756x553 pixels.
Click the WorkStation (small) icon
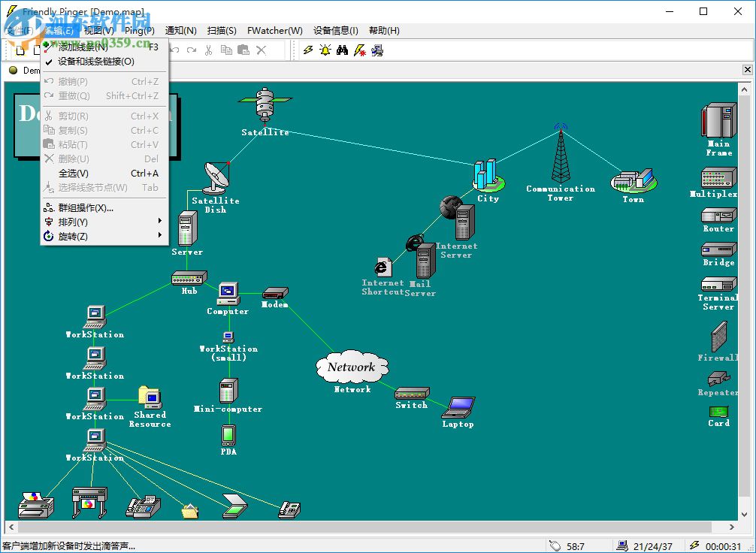pos(228,337)
